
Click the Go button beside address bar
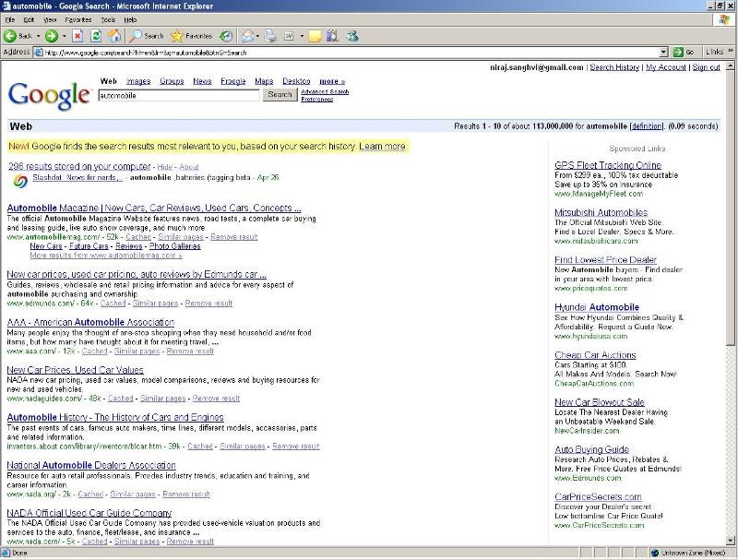(684, 52)
